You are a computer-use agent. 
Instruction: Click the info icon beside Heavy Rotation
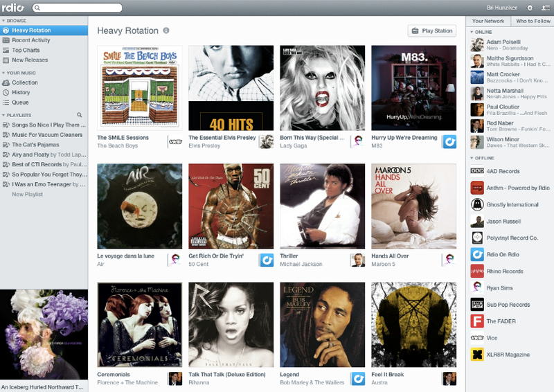166,30
